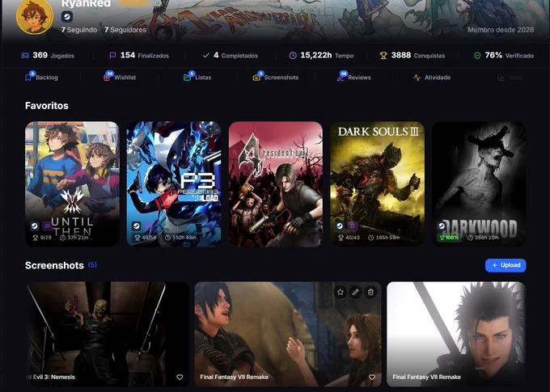Click the trash icon on the middle Final Fantasy VII screenshot
This screenshot has width=550, height=392.
370,292
